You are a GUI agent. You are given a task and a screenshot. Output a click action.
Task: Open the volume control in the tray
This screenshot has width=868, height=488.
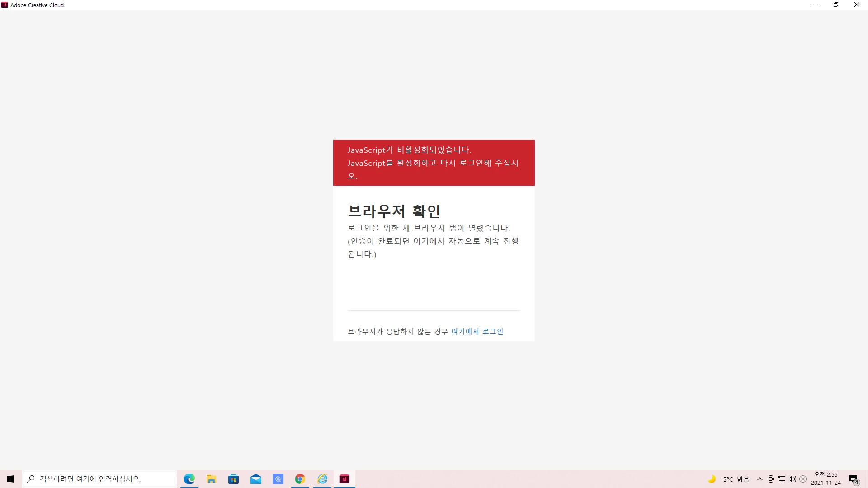pos(792,479)
